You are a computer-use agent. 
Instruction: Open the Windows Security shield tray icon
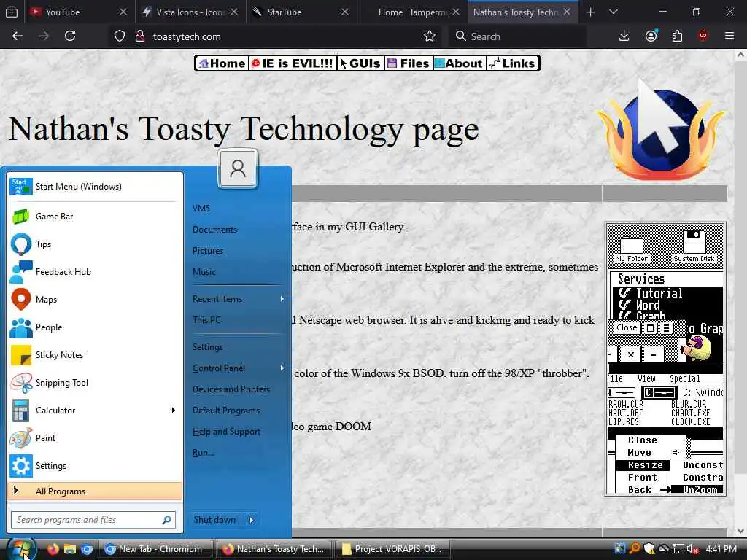pyautogui.click(x=649, y=549)
